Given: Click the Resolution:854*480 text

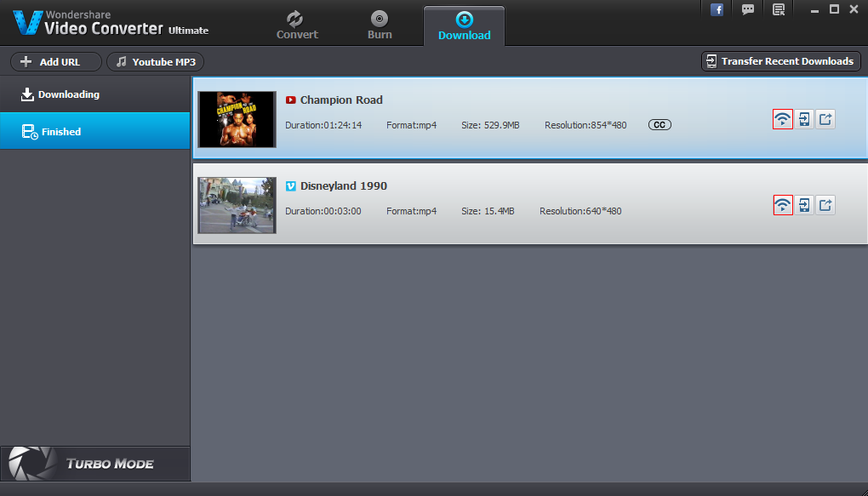Looking at the screenshot, I should (x=585, y=125).
